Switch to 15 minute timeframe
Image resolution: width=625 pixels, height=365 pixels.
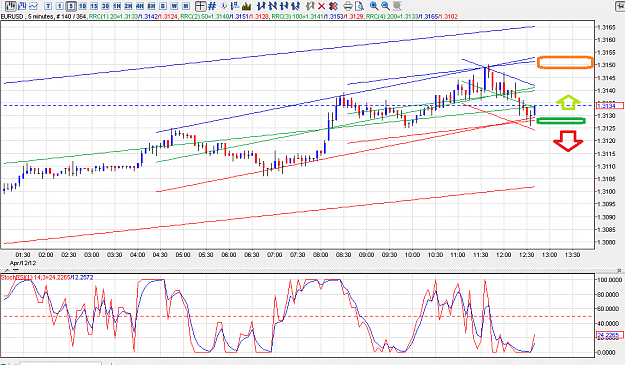94,6
